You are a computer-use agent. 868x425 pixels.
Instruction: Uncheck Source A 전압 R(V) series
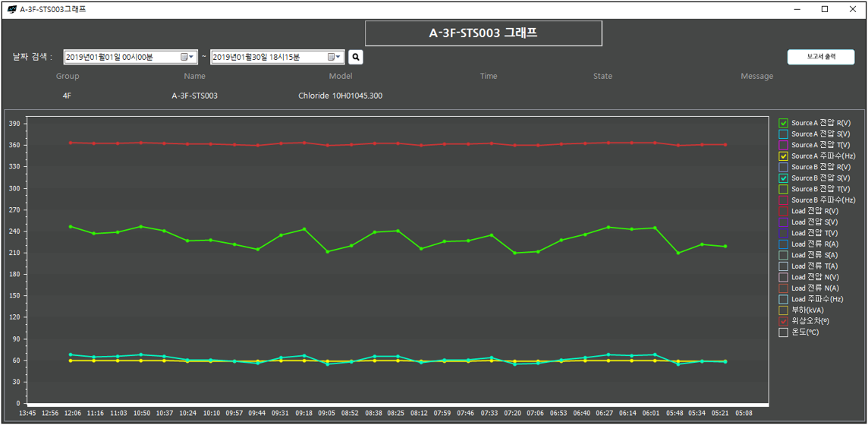(784, 123)
